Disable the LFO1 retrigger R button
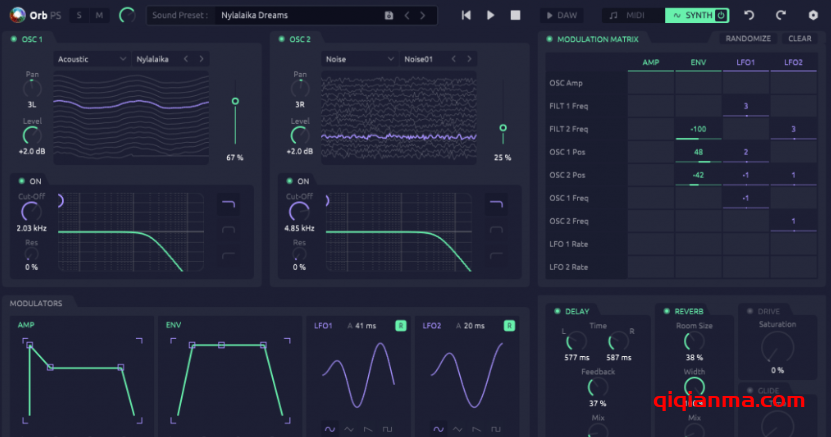The width and height of the screenshot is (831, 437). click(400, 325)
